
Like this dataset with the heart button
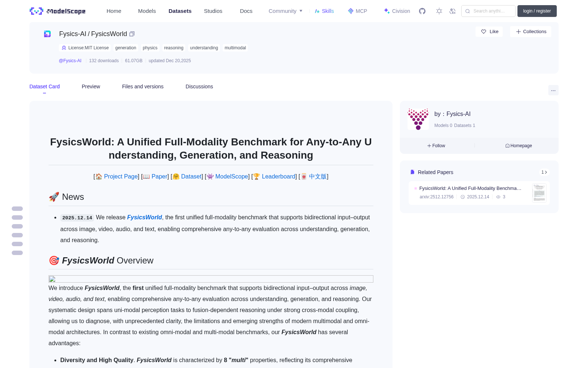click(490, 32)
